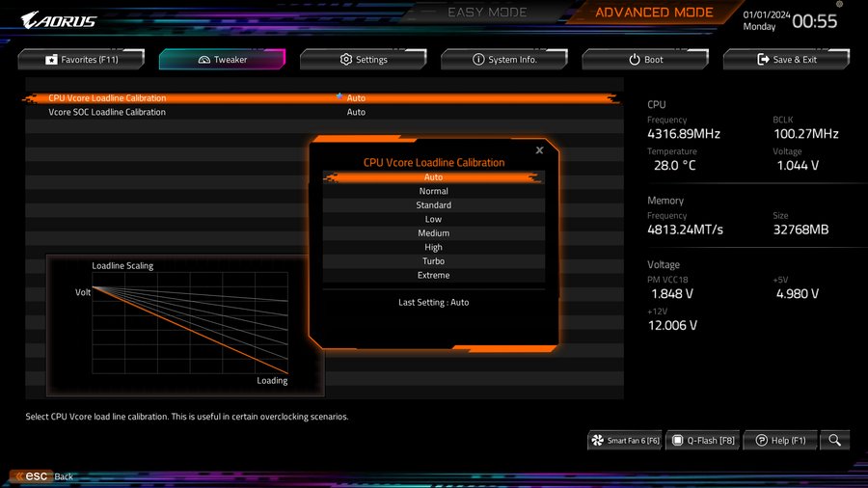The image size is (868, 488).
Task: Click the search magnifier icon
Action: pyautogui.click(x=835, y=441)
